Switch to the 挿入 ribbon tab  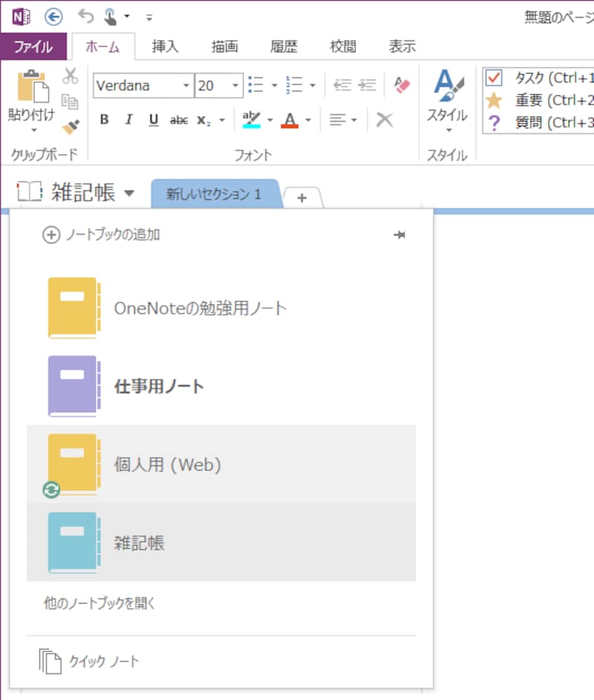(165, 46)
